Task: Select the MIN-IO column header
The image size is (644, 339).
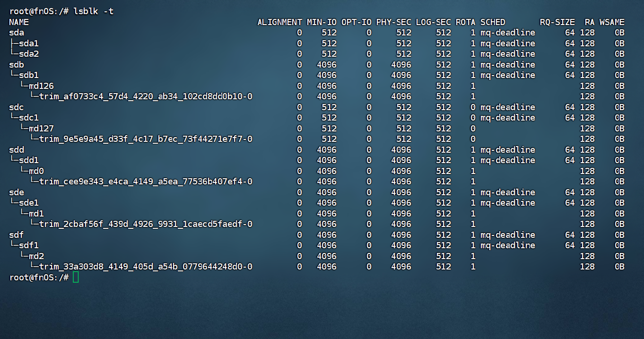Action: (322, 22)
